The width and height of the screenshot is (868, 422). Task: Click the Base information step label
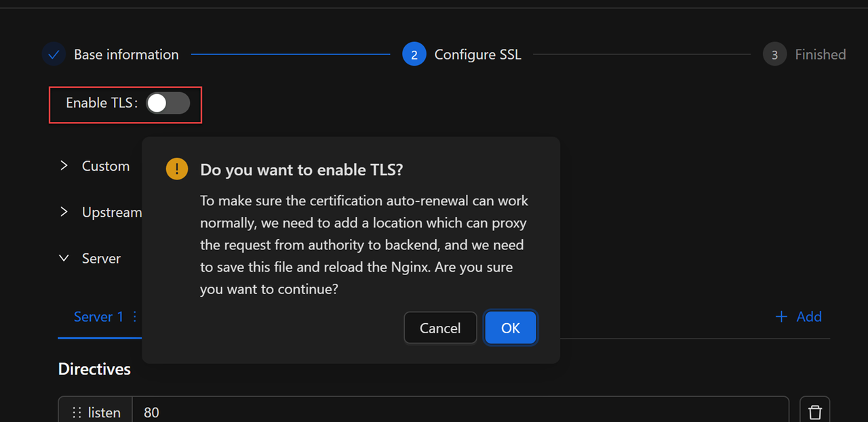(126, 54)
